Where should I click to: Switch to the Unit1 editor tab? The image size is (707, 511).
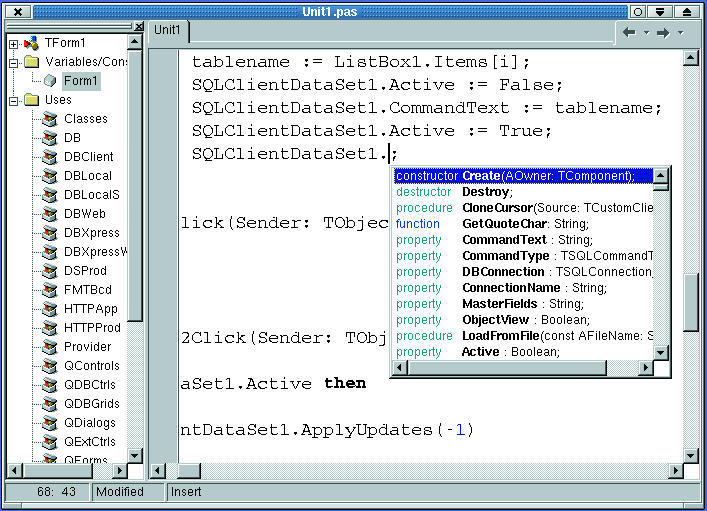tap(167, 30)
